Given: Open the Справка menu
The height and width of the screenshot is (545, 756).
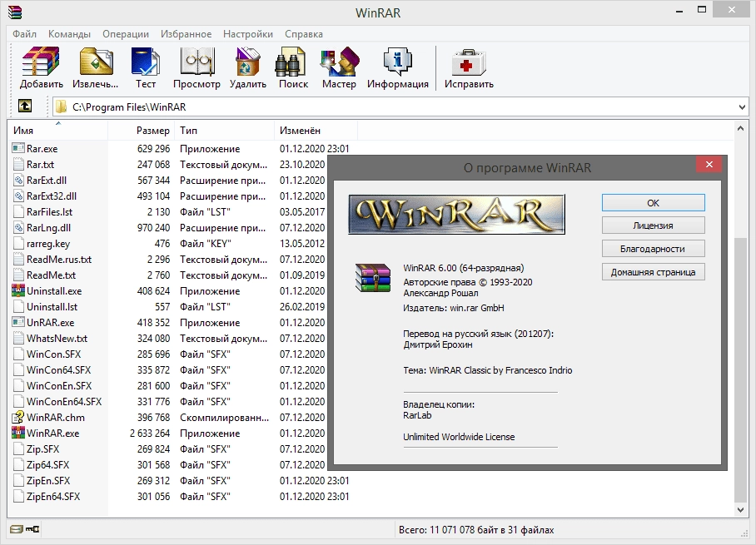Looking at the screenshot, I should pyautogui.click(x=304, y=34).
